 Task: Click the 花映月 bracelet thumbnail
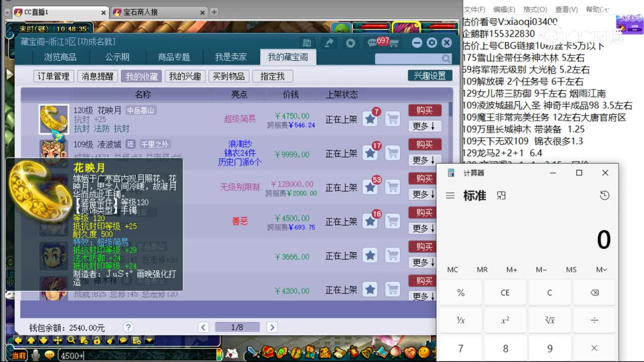click(54, 119)
